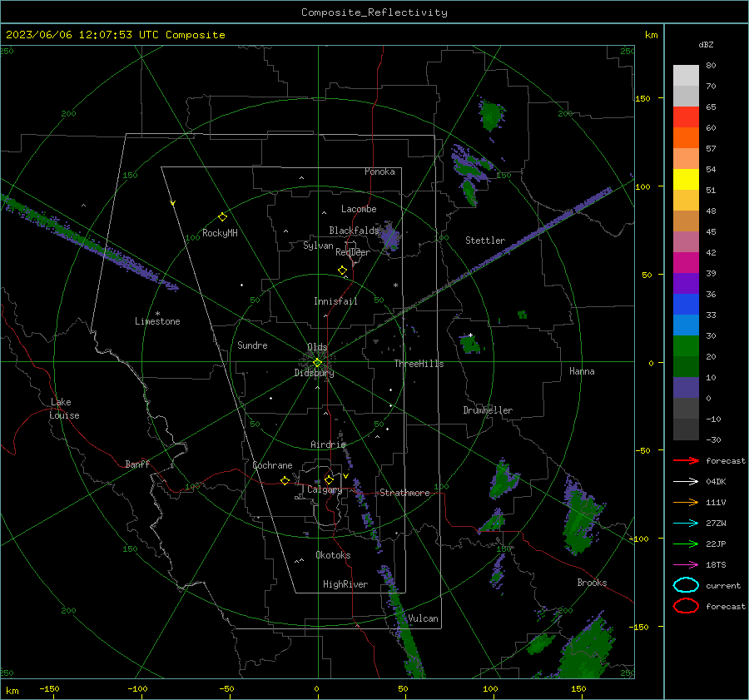Click the Brooks town label
The image size is (749, 700).
click(x=592, y=583)
